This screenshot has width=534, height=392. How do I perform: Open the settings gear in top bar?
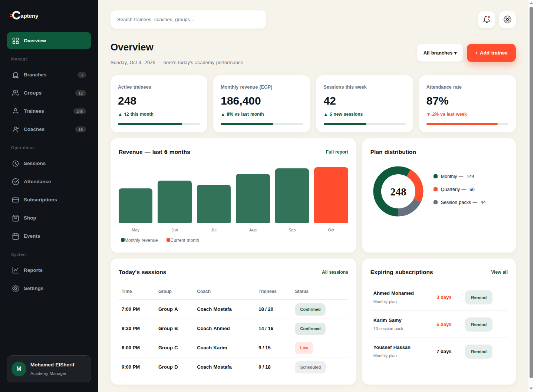pyautogui.click(x=507, y=19)
